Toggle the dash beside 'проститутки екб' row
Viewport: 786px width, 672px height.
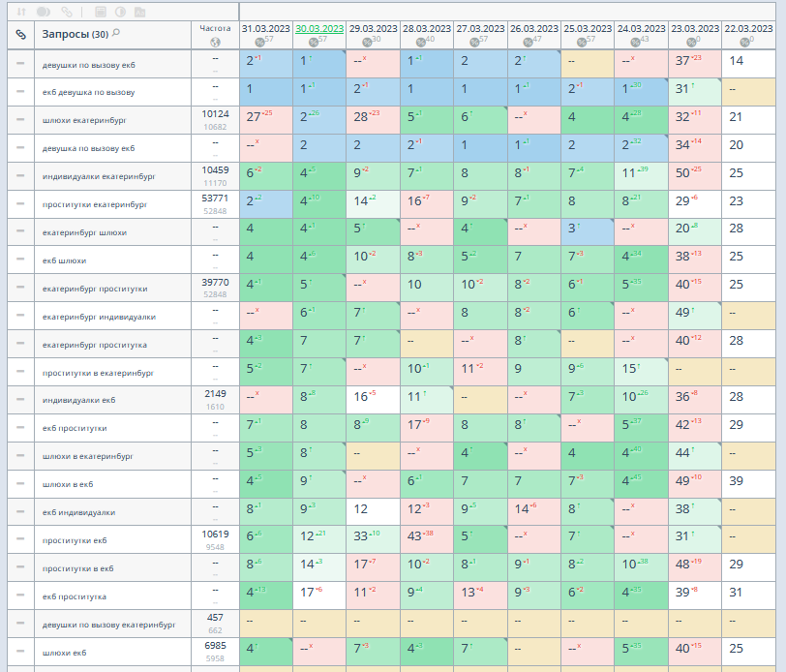pos(20,540)
